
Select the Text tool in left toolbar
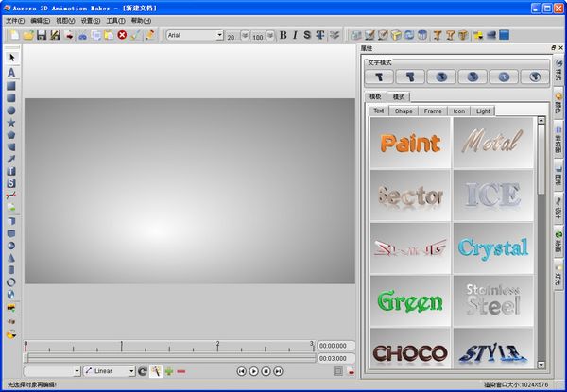(x=11, y=72)
